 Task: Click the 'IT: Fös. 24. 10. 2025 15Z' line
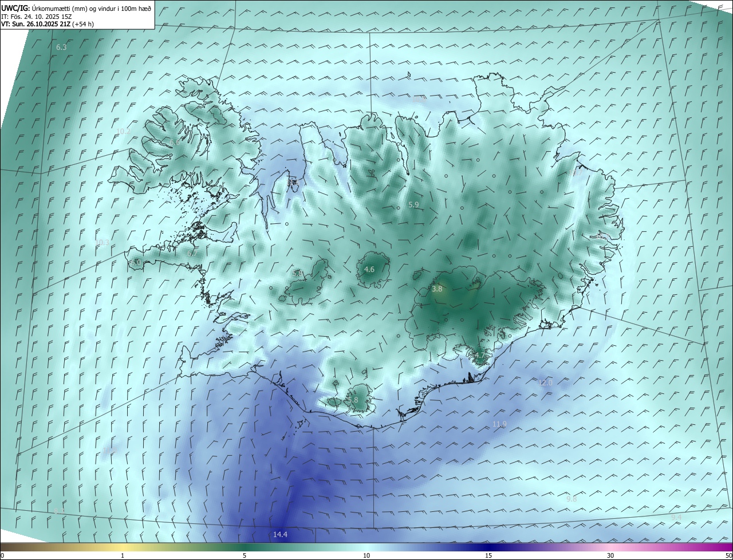point(36,16)
